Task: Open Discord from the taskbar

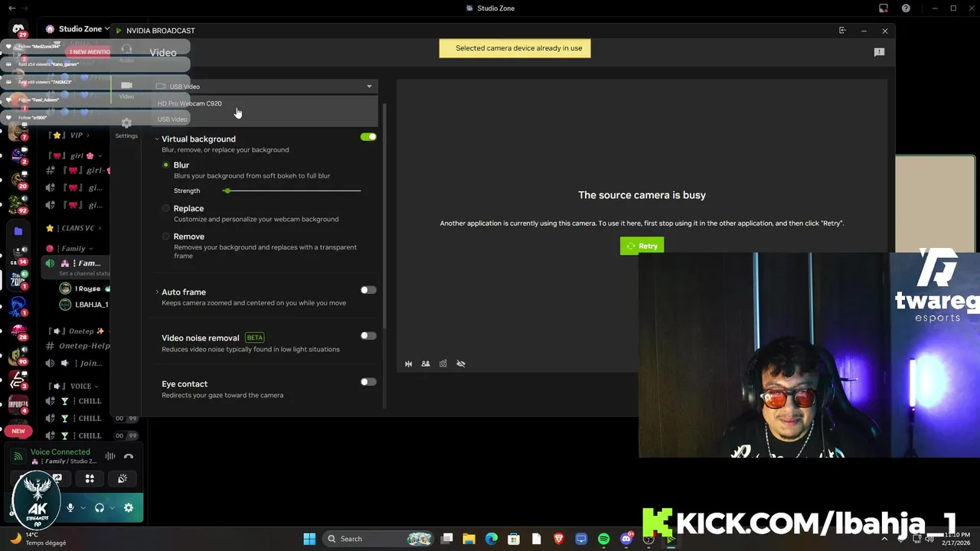Action: 626,539
